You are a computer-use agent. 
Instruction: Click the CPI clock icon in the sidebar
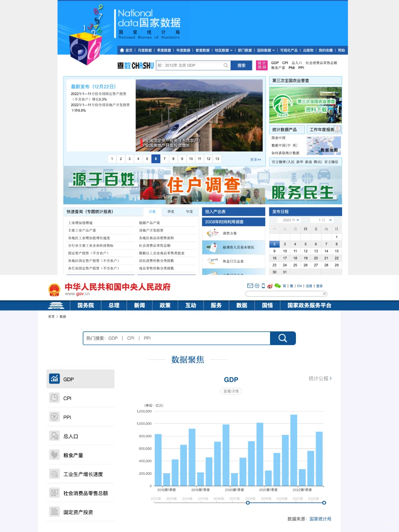(54, 398)
